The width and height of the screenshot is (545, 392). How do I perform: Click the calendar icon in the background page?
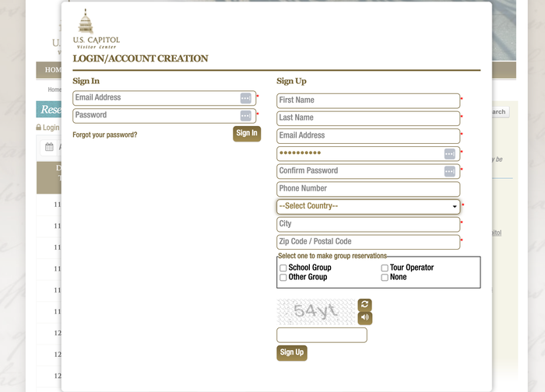coord(49,147)
